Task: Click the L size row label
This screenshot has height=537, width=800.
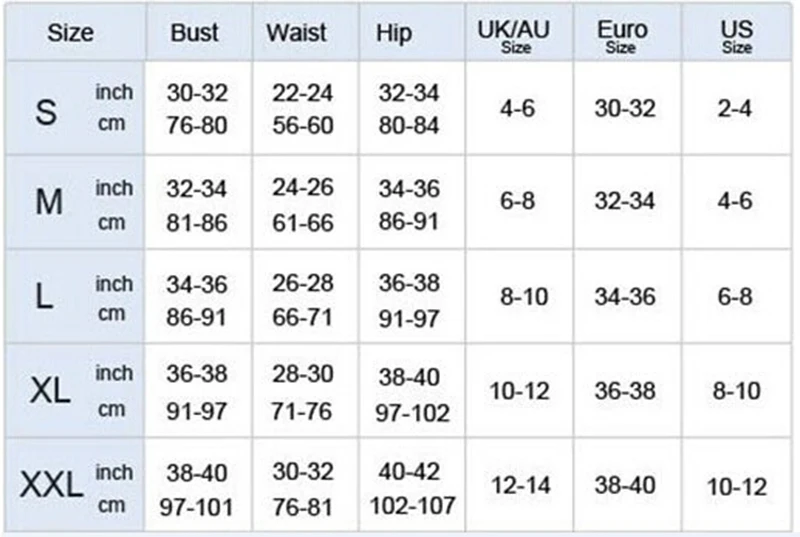Action: click(44, 296)
